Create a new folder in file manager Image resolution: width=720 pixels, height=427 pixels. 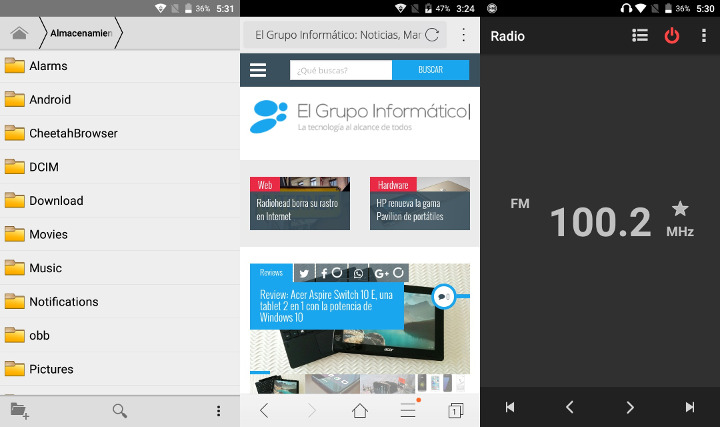click(20, 411)
